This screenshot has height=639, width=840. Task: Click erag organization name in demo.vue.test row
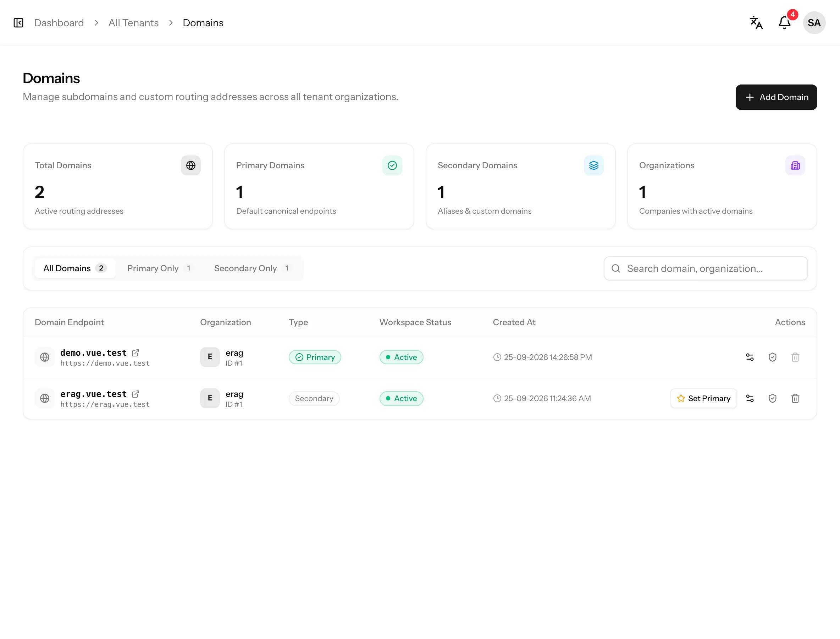234,353
